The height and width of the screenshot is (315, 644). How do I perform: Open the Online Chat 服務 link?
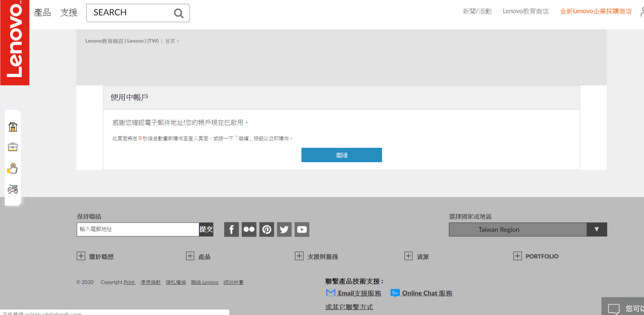[422, 293]
